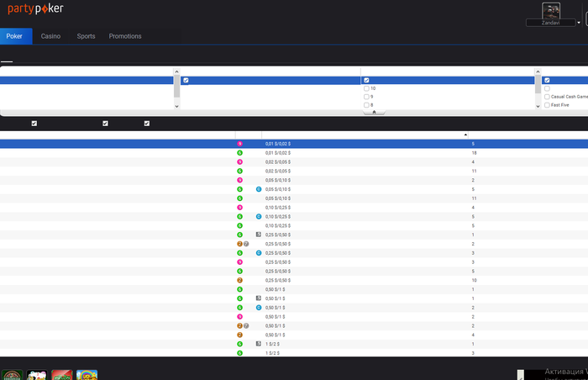Tick the checkbox labeled 10 in the seats filter
Viewport: 588px width, 380px height.
(x=366, y=88)
